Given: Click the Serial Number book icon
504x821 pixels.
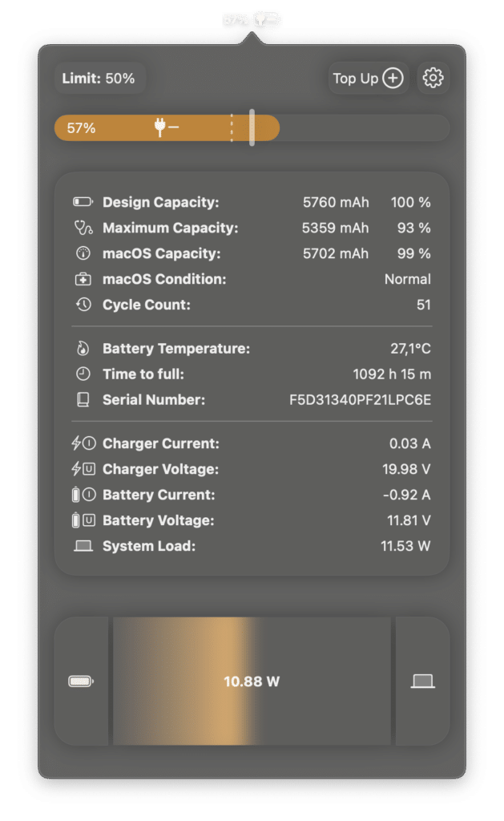Looking at the screenshot, I should tap(83, 400).
